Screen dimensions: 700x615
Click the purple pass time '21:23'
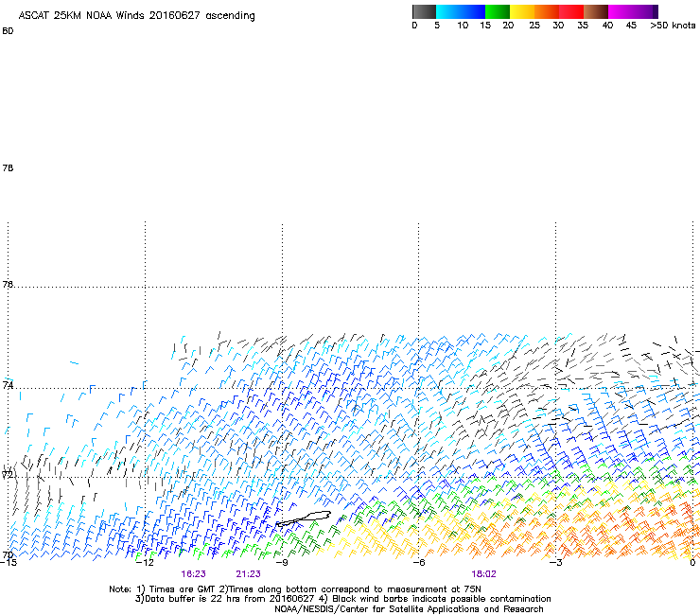click(248, 574)
